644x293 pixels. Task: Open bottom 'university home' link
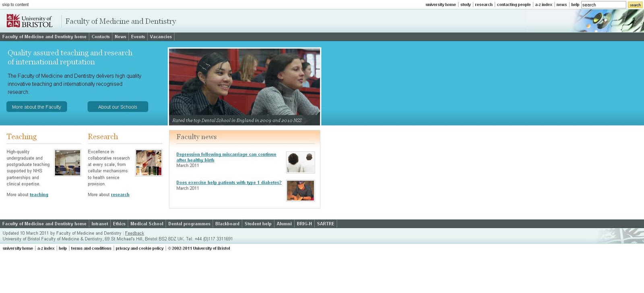tap(18, 248)
